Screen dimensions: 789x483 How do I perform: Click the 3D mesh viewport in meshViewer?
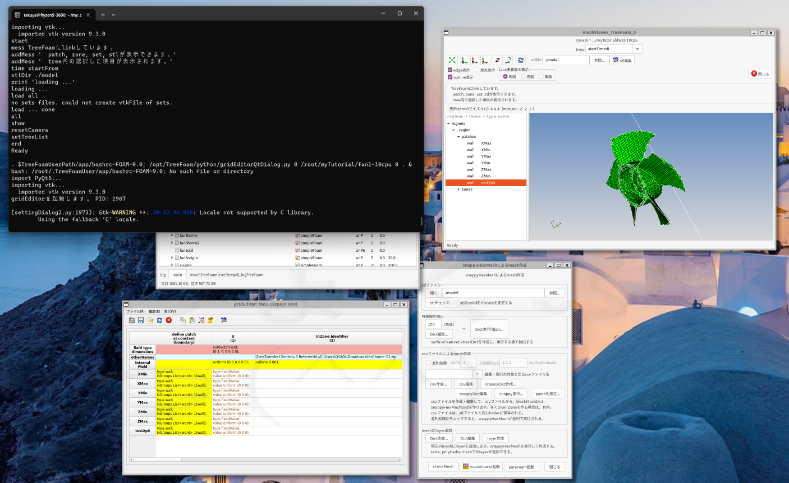[651, 177]
